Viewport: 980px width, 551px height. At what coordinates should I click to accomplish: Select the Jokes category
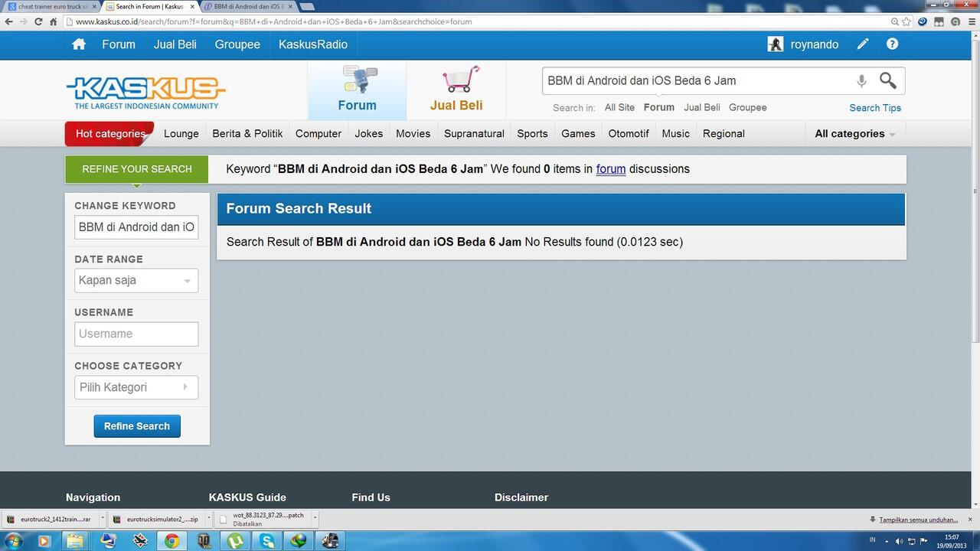(368, 133)
